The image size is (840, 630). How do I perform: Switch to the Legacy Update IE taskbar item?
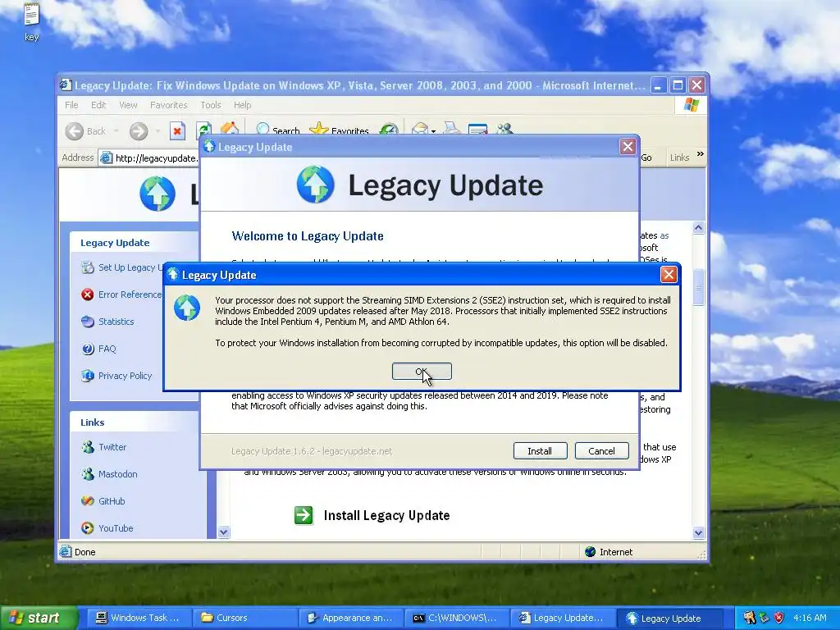pos(562,618)
